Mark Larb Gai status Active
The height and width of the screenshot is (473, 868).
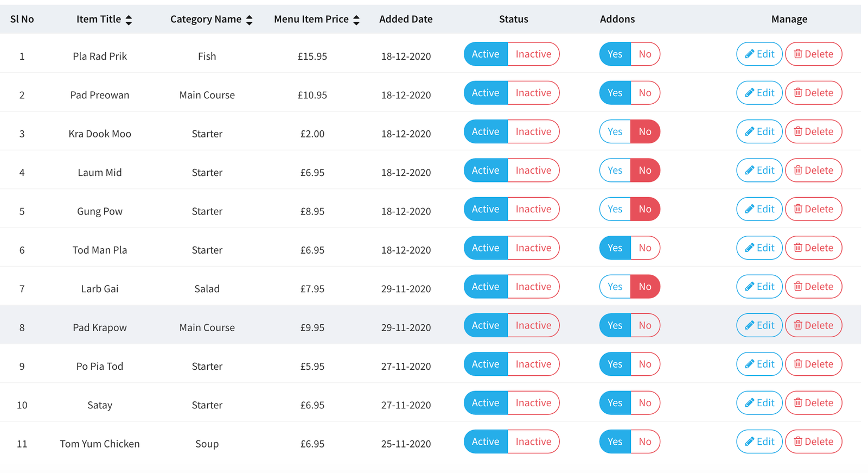point(486,286)
